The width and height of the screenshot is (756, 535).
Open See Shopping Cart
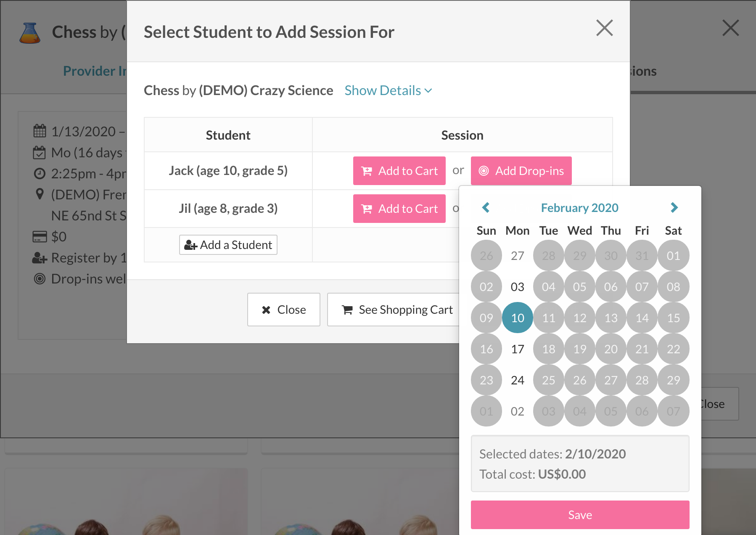click(x=397, y=310)
